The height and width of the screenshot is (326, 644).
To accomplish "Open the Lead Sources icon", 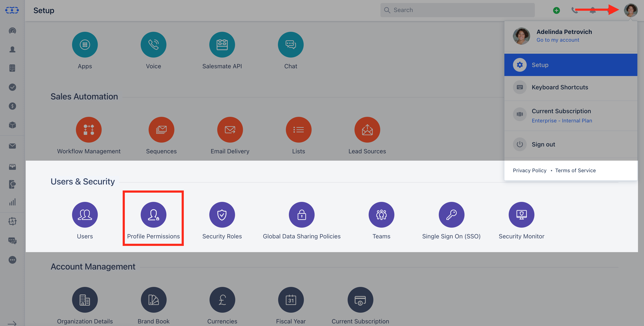I will [367, 130].
